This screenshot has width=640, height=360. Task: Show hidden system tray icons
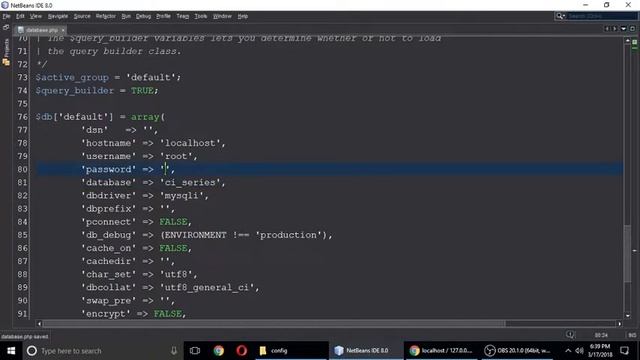(x=568, y=351)
